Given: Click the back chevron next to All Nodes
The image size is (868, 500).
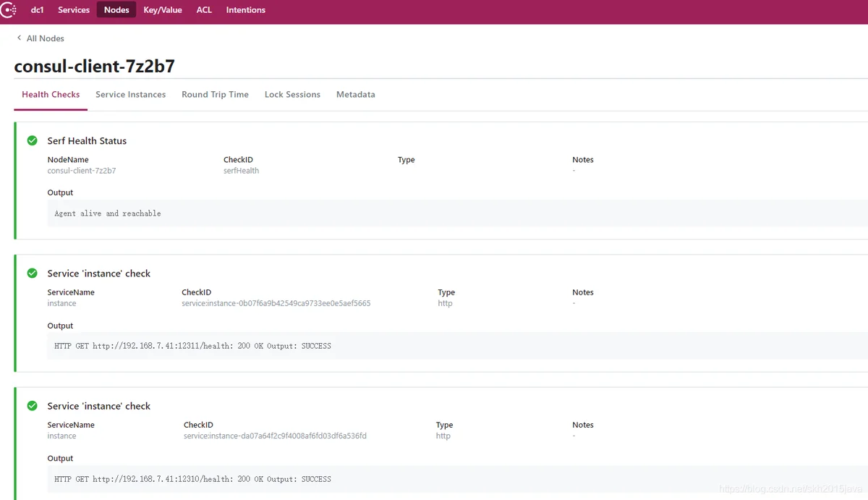Looking at the screenshot, I should (19, 38).
